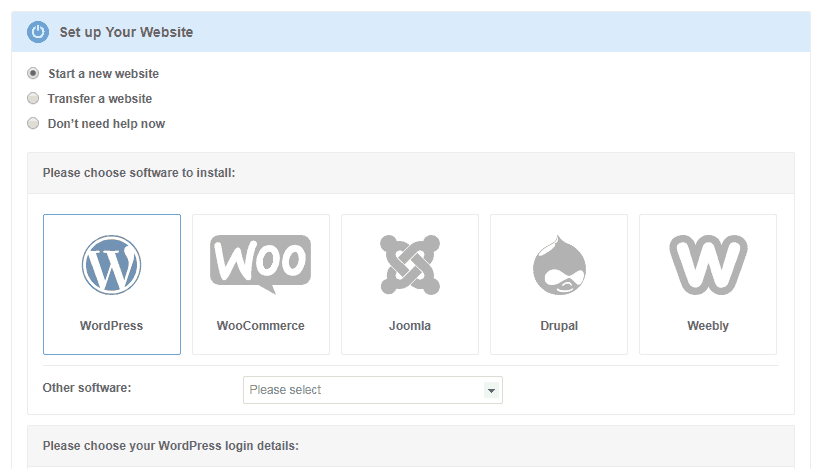Click the WordPress label text
Screen dimensions: 821x469
112,326
